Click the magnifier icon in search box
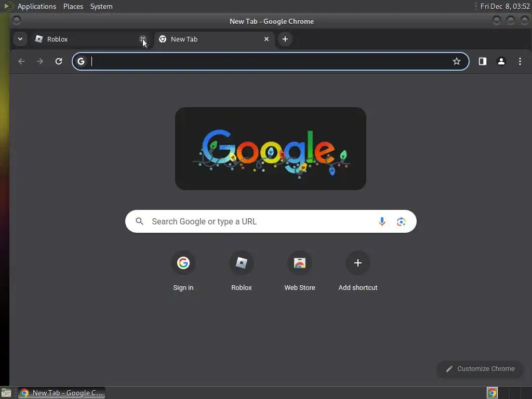532x399 pixels. pos(139,221)
